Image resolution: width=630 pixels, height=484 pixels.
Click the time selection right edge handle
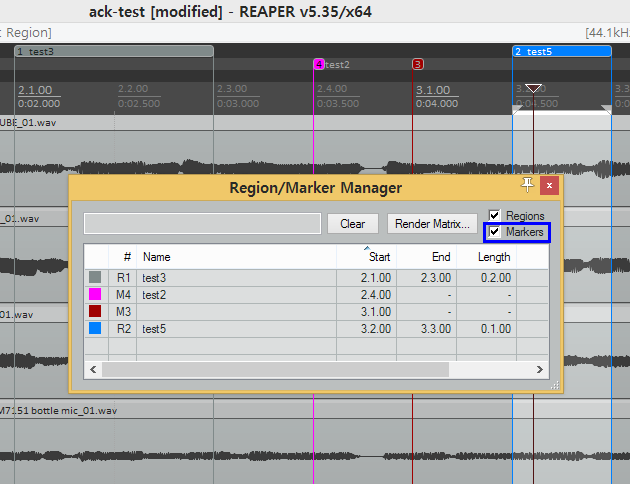(607, 109)
